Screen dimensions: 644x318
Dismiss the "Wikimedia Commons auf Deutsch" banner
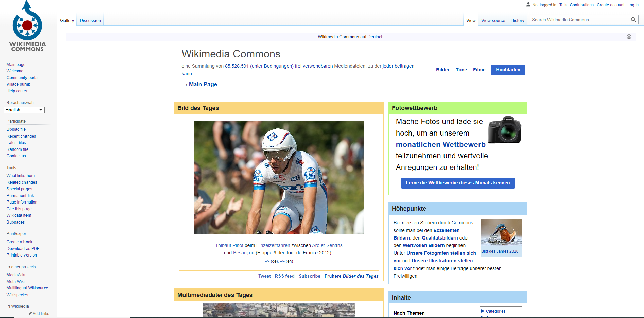click(x=629, y=37)
